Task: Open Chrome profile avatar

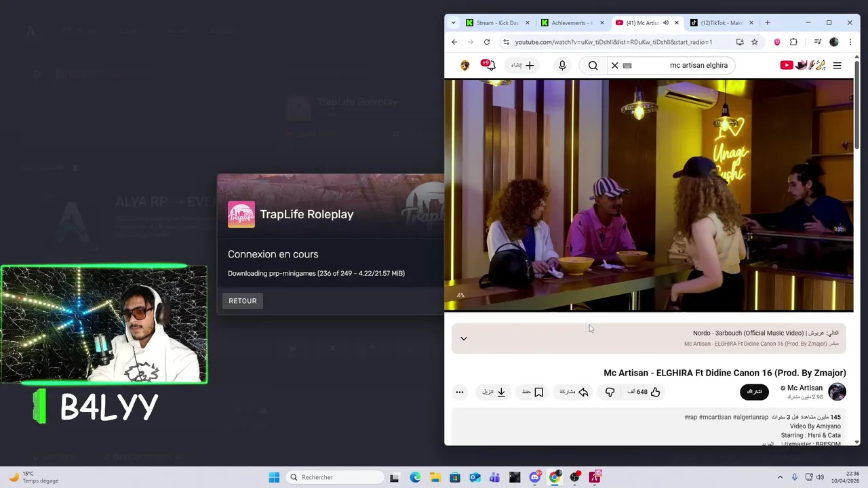Action: [x=834, y=42]
